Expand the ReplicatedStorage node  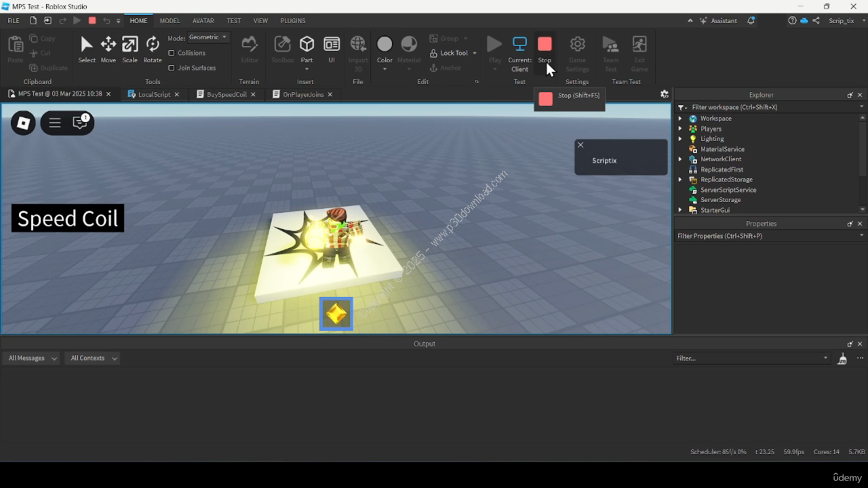(680, 180)
